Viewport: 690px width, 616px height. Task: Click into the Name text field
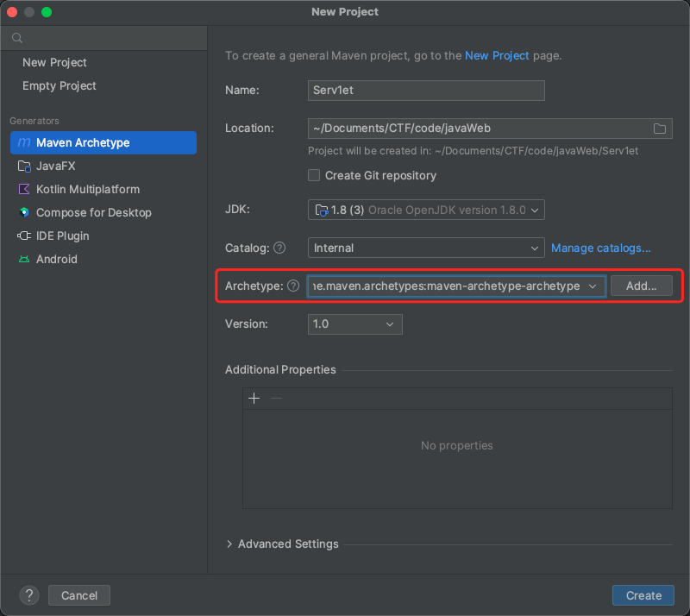point(426,91)
